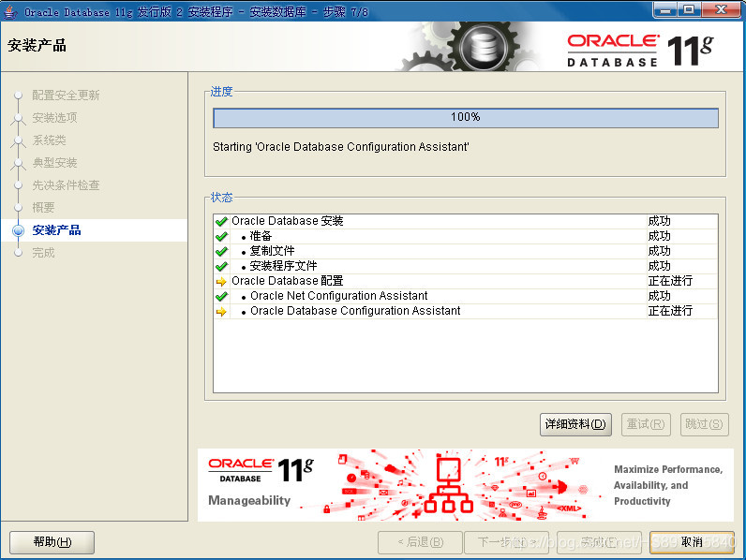Select the 先决条件检查 step
The image size is (746, 560).
(x=66, y=184)
